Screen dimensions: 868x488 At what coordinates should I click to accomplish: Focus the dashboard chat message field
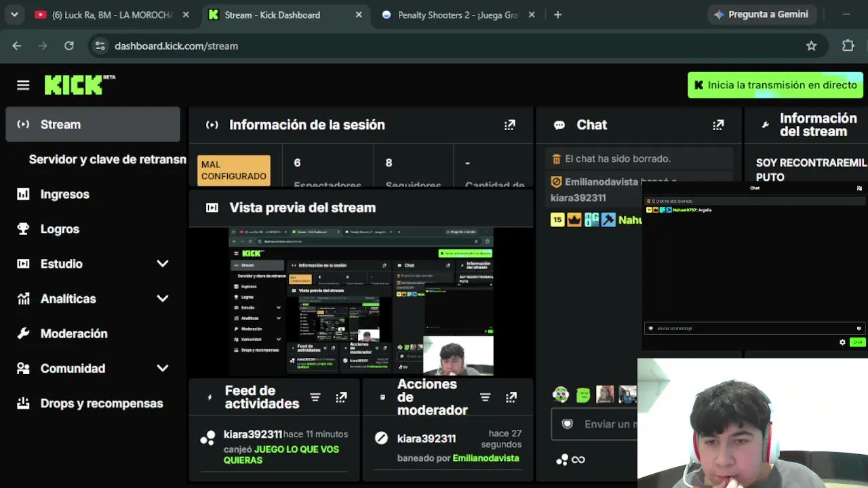(595, 424)
